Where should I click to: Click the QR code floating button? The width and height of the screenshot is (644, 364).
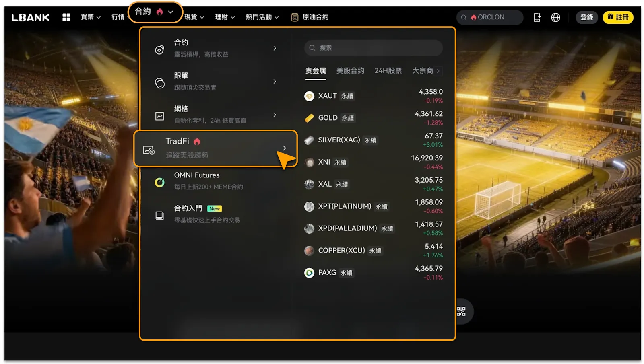[x=461, y=311]
